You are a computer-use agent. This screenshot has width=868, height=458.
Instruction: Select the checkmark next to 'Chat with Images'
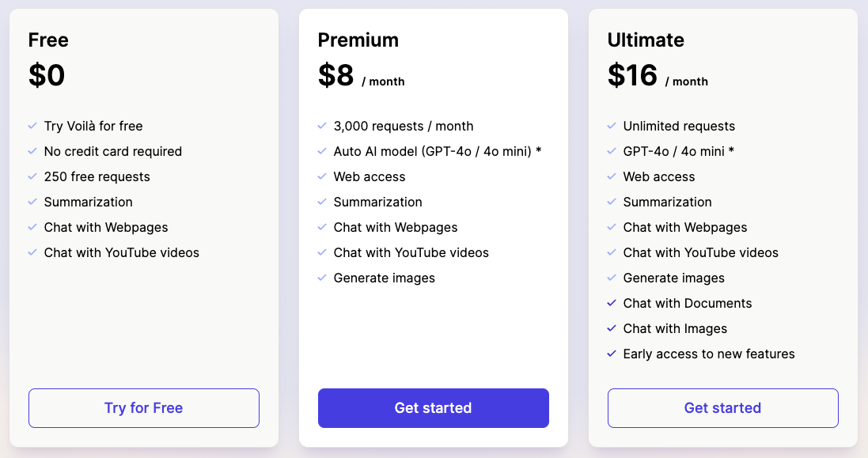(x=611, y=328)
